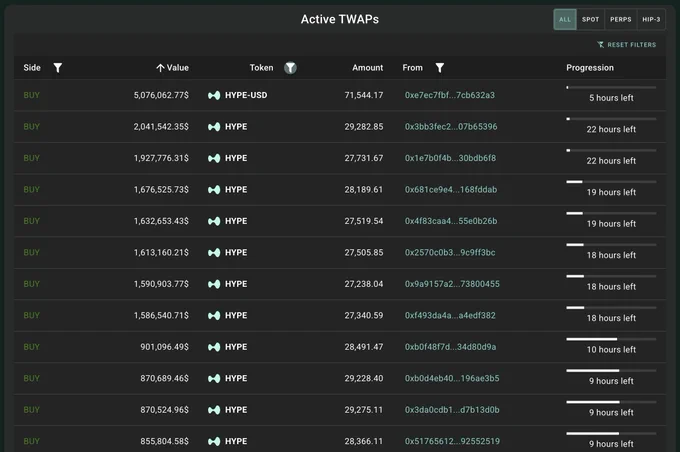Sort by the Value column header
This screenshot has height=452, width=680.
[173, 68]
